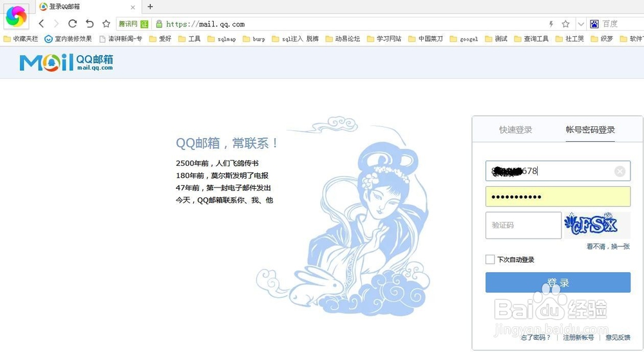Clear the account field with the X icon
Image resolution: width=644 pixels, height=352 pixels.
pos(620,171)
